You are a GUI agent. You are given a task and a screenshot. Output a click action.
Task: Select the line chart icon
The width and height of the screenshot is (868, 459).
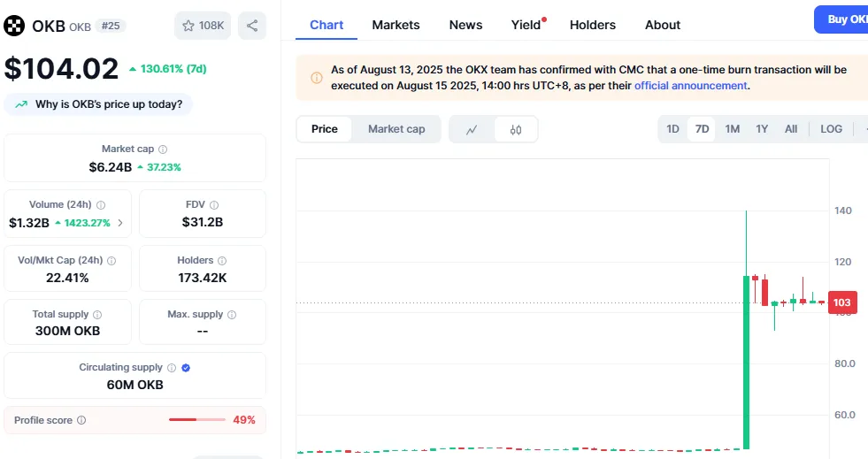point(472,129)
